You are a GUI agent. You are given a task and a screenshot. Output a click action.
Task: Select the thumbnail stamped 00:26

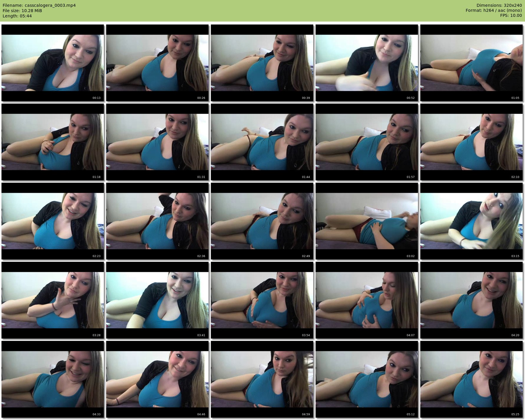pos(157,63)
